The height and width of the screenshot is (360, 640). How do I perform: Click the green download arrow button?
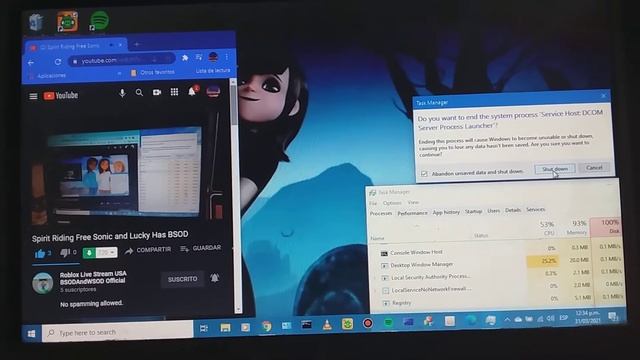[89, 253]
